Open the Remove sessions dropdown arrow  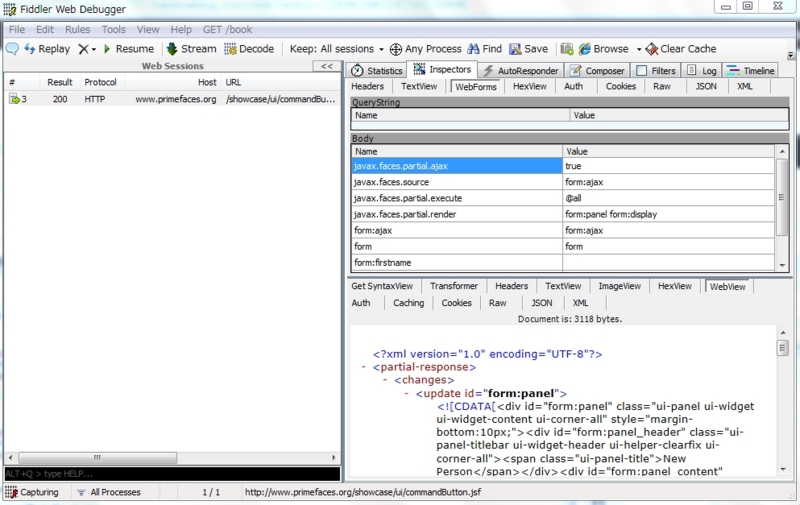[x=93, y=49]
